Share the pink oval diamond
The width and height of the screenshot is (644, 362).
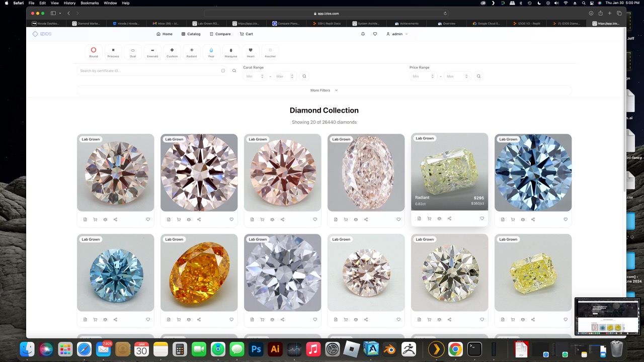pyautogui.click(x=366, y=219)
